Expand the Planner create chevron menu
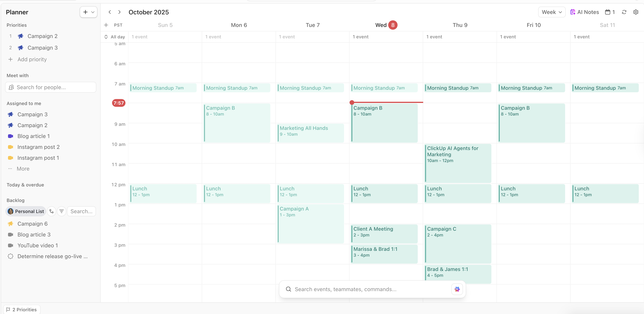Image resolution: width=644 pixels, height=314 pixels. (x=93, y=12)
